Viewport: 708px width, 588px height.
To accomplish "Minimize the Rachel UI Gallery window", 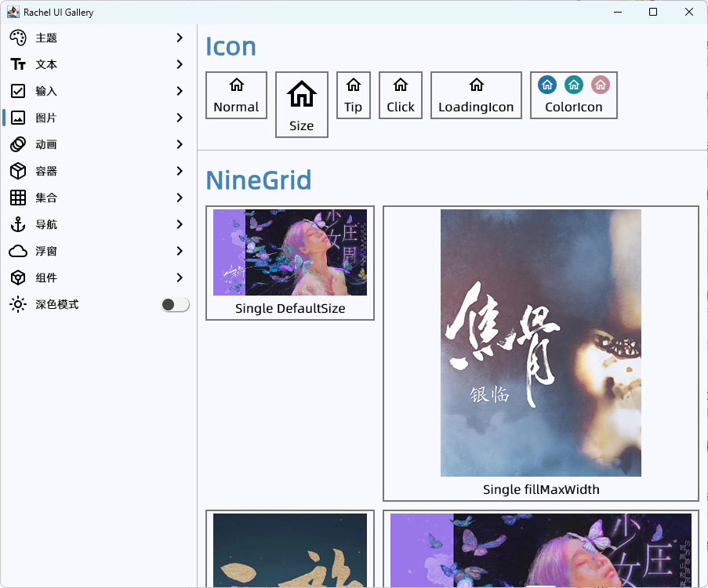I will (x=618, y=12).
